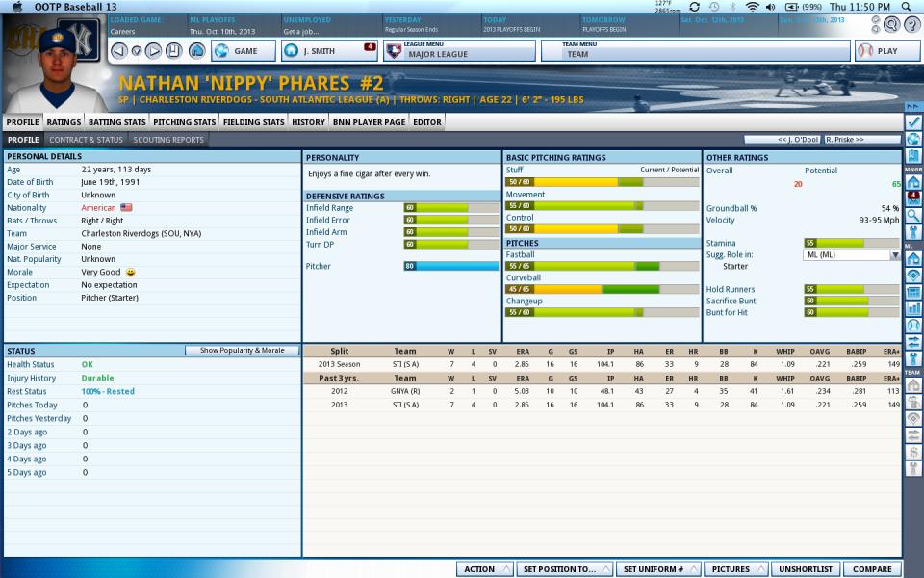
Task: Click the PLAY button
Action: point(887,51)
